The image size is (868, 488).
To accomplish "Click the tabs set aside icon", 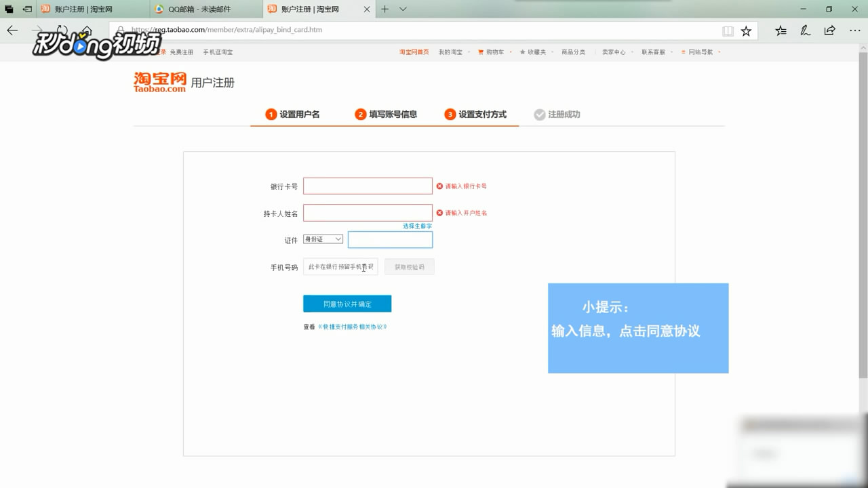I will click(x=9, y=9).
